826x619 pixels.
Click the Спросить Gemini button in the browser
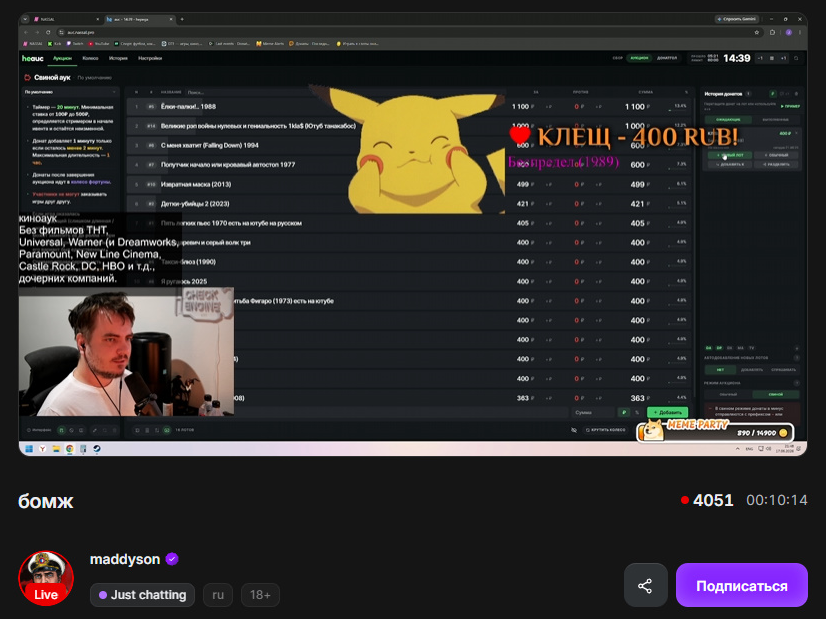pyautogui.click(x=736, y=19)
